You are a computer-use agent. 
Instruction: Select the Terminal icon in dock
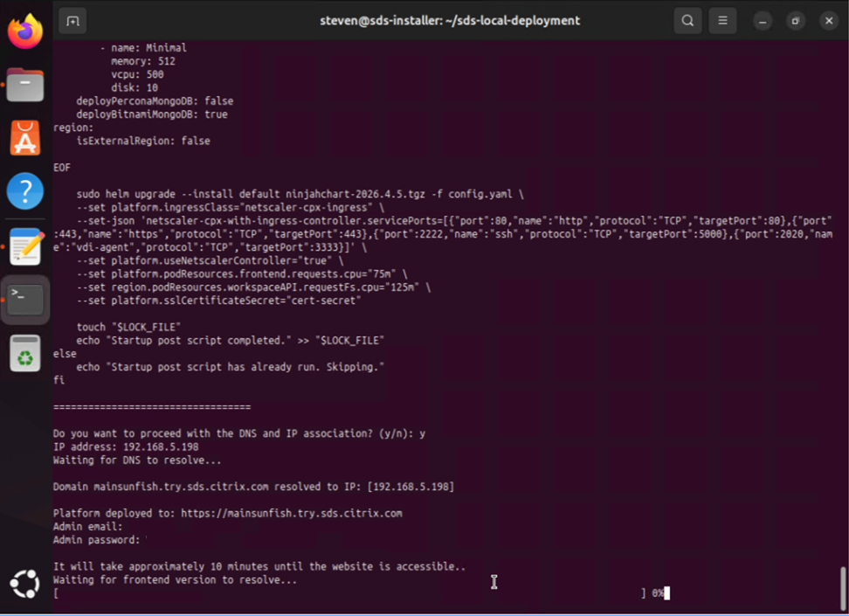(x=25, y=300)
